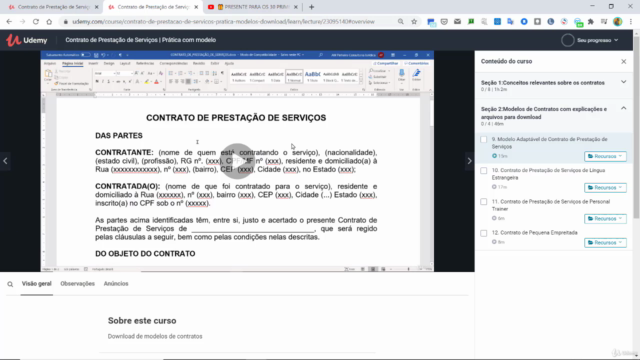
Task: Click the Pocket extension icon
Action: (444, 22)
